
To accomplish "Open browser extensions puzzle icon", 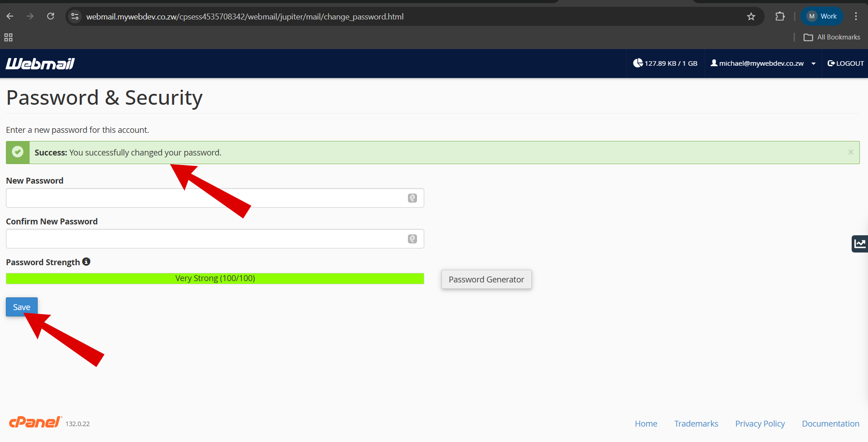I will [780, 17].
